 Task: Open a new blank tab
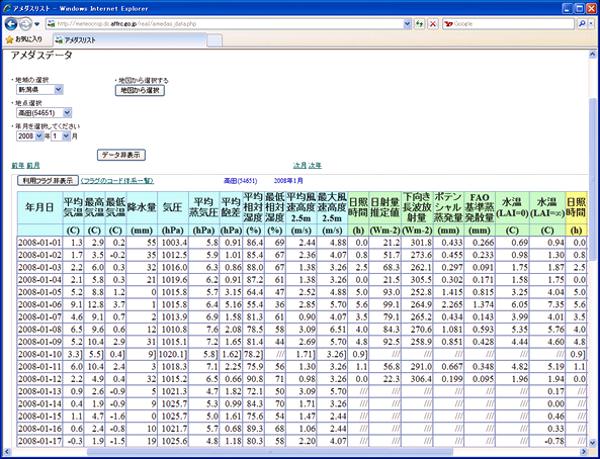tap(214, 40)
